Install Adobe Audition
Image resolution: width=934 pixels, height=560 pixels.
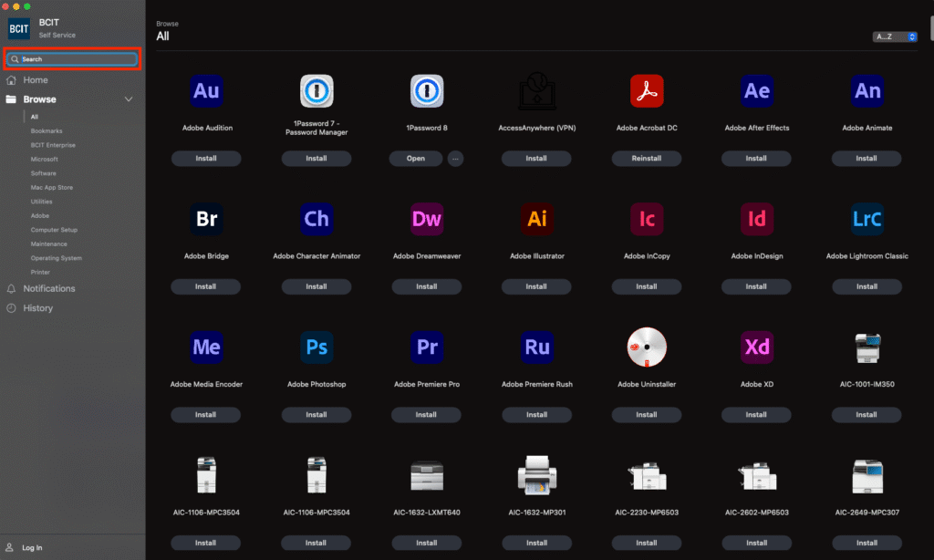coord(206,159)
